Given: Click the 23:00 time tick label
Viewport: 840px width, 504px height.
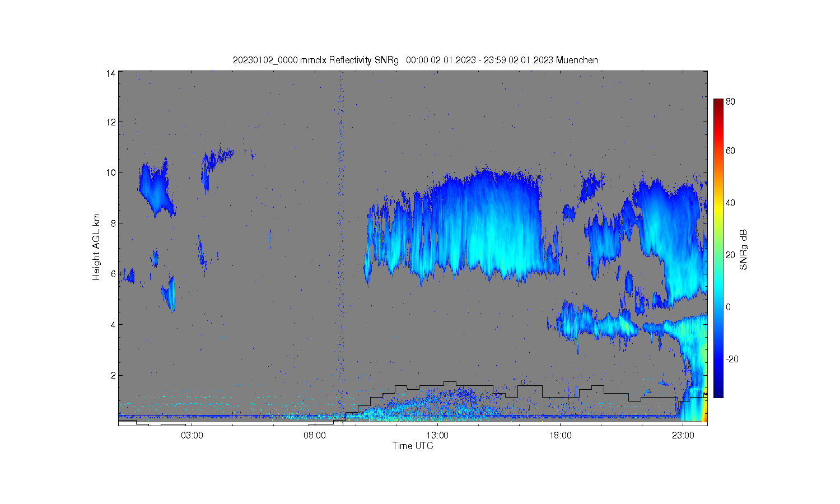Looking at the screenshot, I should pyautogui.click(x=683, y=435).
